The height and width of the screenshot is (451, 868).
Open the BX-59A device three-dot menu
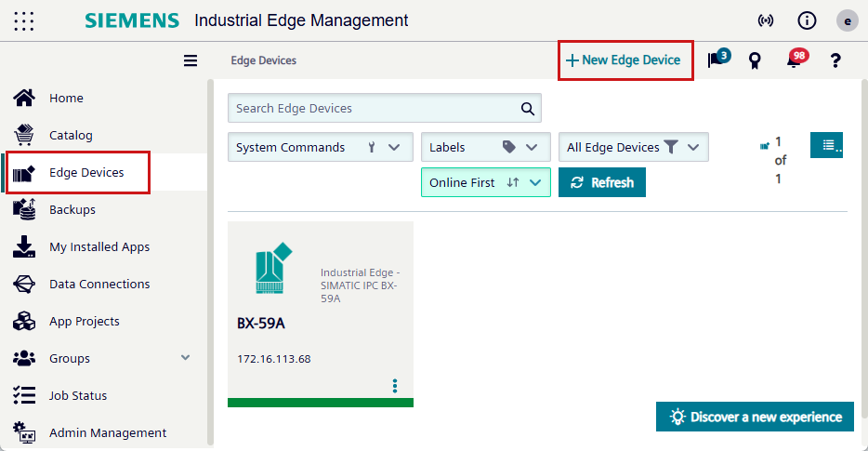[x=395, y=385]
